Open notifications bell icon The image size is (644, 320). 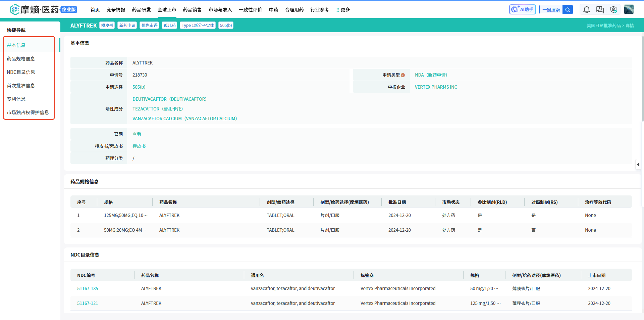(586, 10)
